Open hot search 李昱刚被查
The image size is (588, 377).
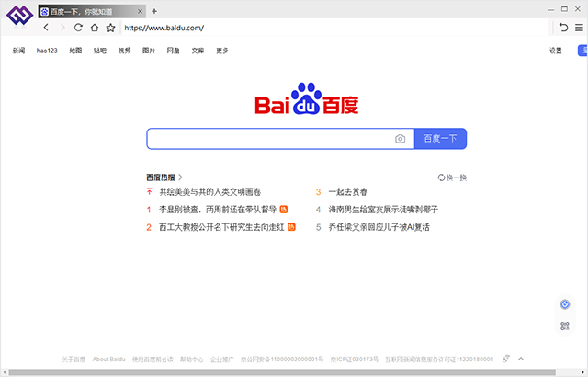pyautogui.click(x=218, y=210)
